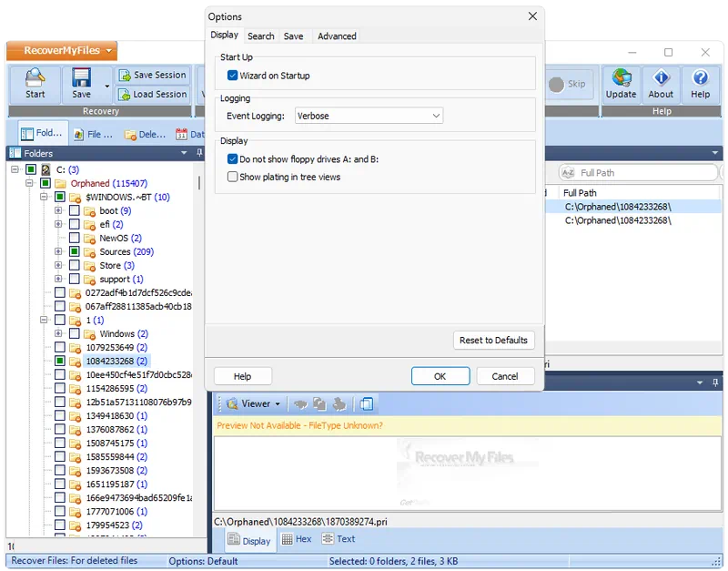Switch to the Text preview tab

pos(339,539)
